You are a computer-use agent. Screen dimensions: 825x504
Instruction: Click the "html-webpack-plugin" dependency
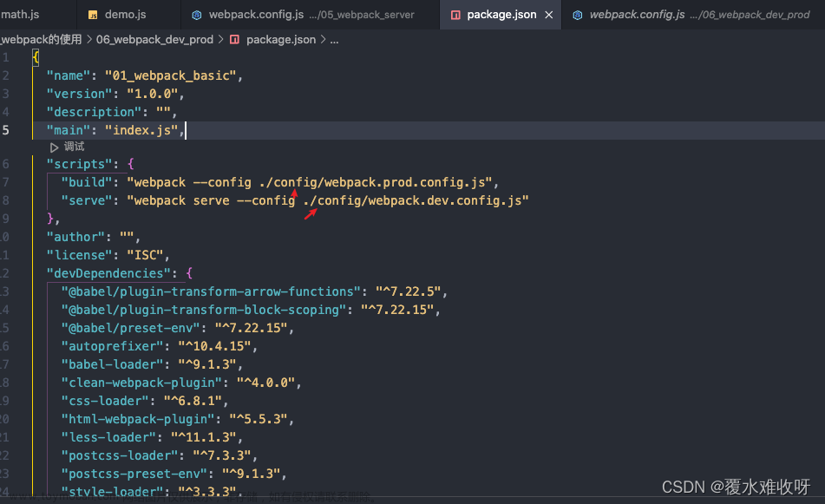tap(138, 419)
